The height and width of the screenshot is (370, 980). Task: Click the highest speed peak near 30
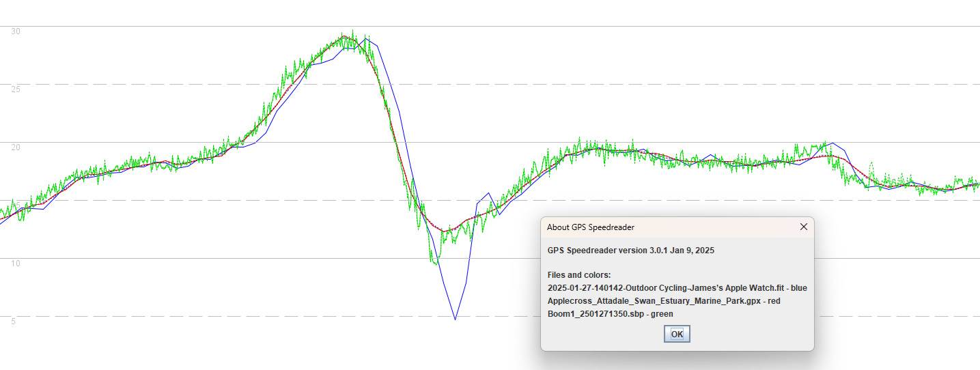tap(352, 32)
